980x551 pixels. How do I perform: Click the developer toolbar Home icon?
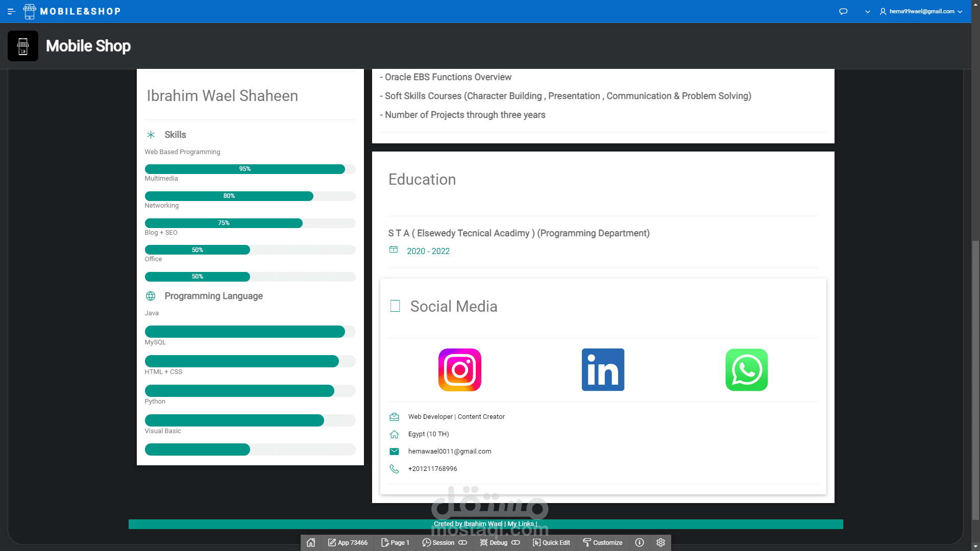pyautogui.click(x=311, y=542)
